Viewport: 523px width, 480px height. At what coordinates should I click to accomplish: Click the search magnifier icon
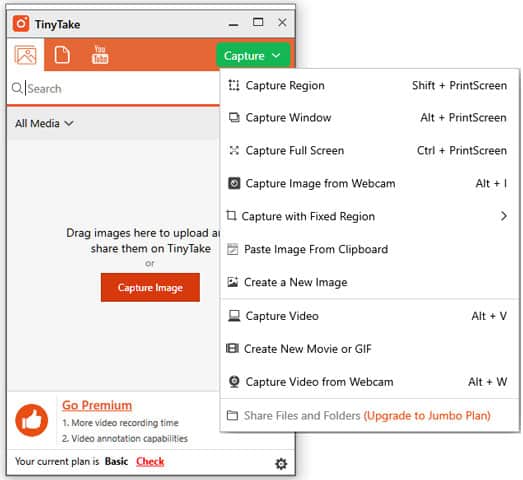(x=17, y=88)
